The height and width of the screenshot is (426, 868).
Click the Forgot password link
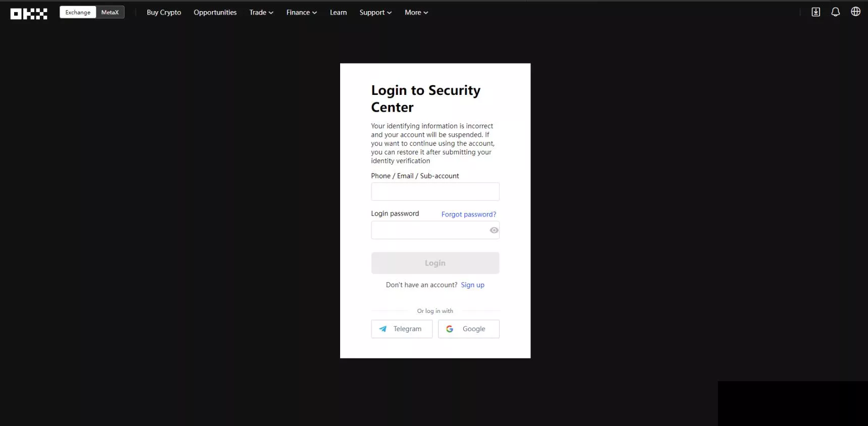point(468,215)
